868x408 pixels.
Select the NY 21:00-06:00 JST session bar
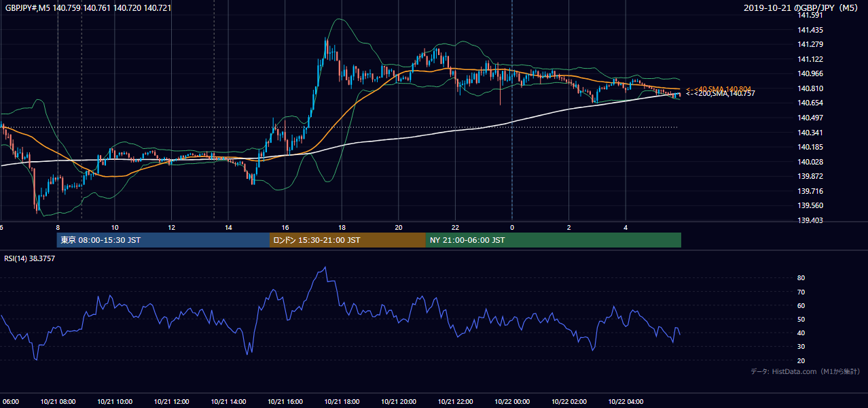tap(554, 240)
